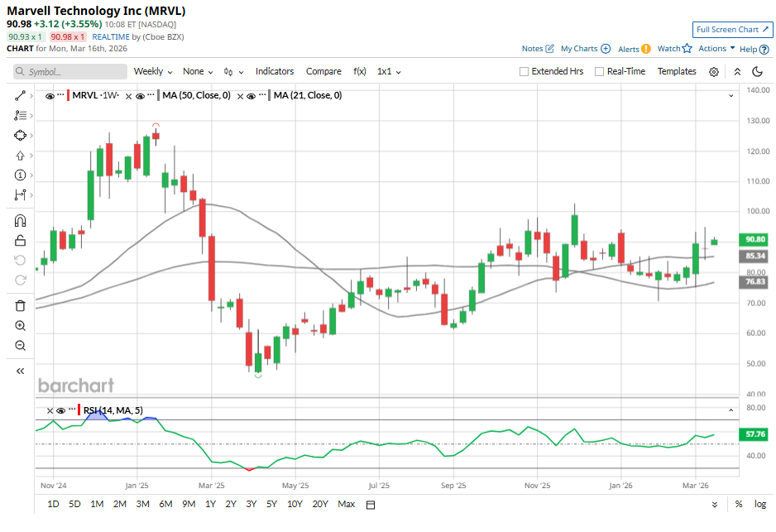Remove the MA (21, Close, 0) study
The image size is (776, 532).
pos(240,96)
